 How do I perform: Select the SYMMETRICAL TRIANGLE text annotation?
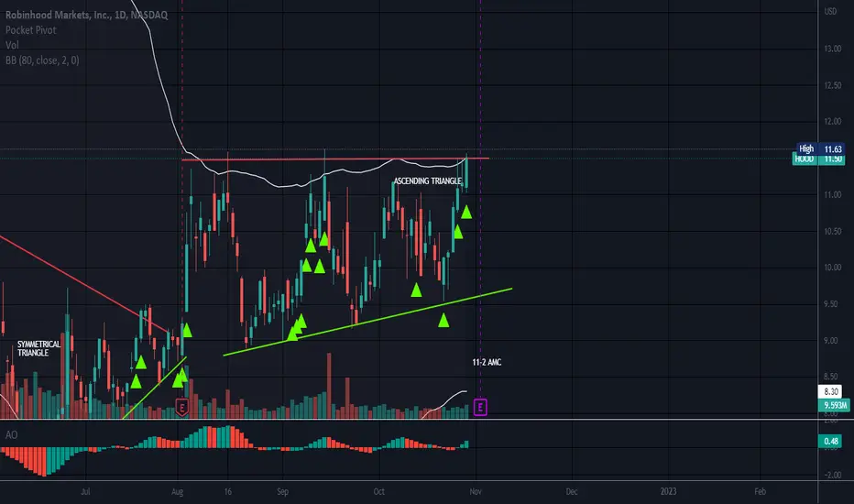38,348
